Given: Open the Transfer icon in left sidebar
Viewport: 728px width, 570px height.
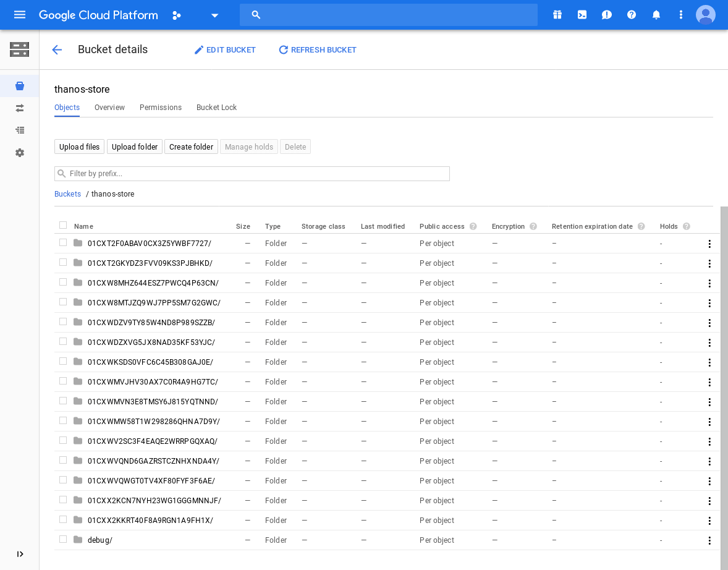Looking at the screenshot, I should click(x=20, y=108).
